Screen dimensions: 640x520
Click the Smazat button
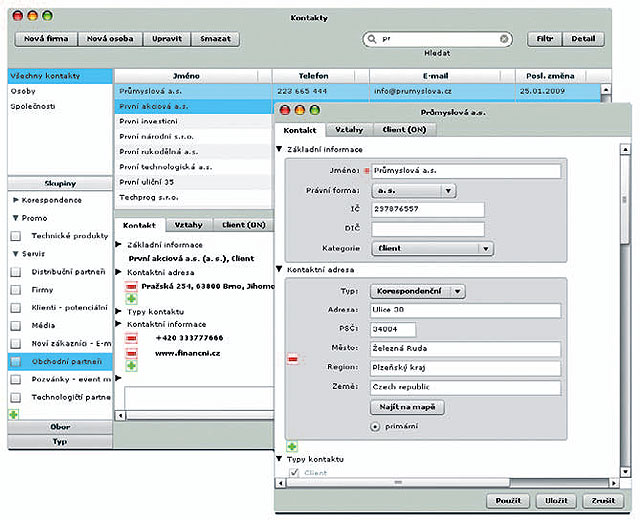[x=216, y=39]
